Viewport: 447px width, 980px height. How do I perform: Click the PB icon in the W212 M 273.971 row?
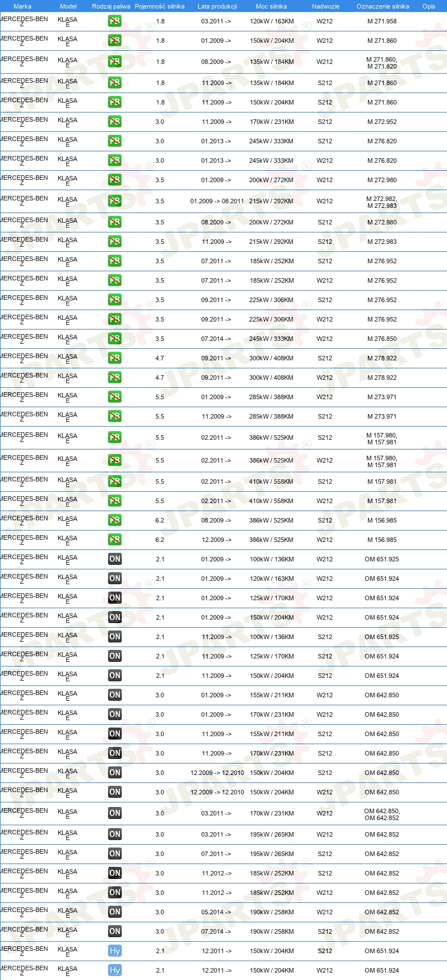(114, 397)
